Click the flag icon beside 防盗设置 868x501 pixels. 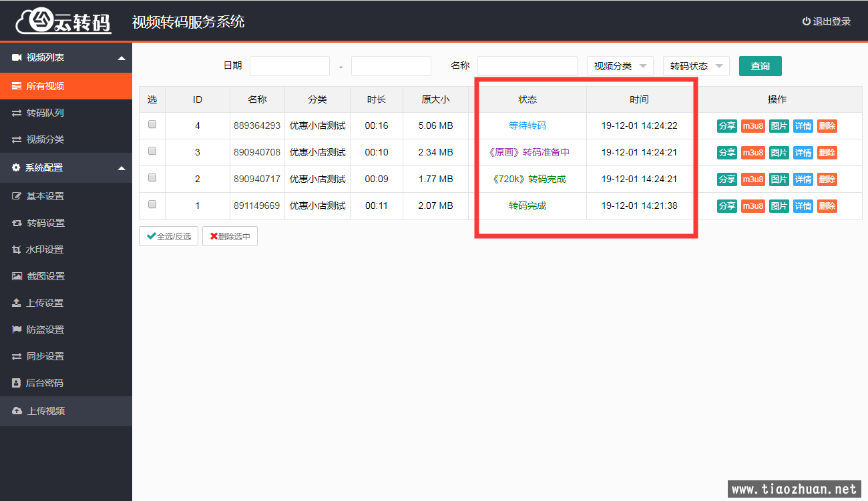click(17, 330)
